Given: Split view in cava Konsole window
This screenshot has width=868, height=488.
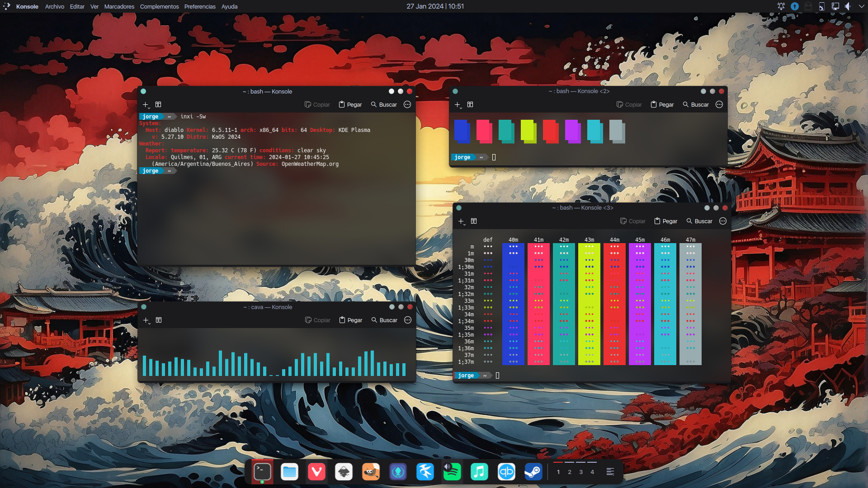Looking at the screenshot, I should pyautogui.click(x=159, y=320).
